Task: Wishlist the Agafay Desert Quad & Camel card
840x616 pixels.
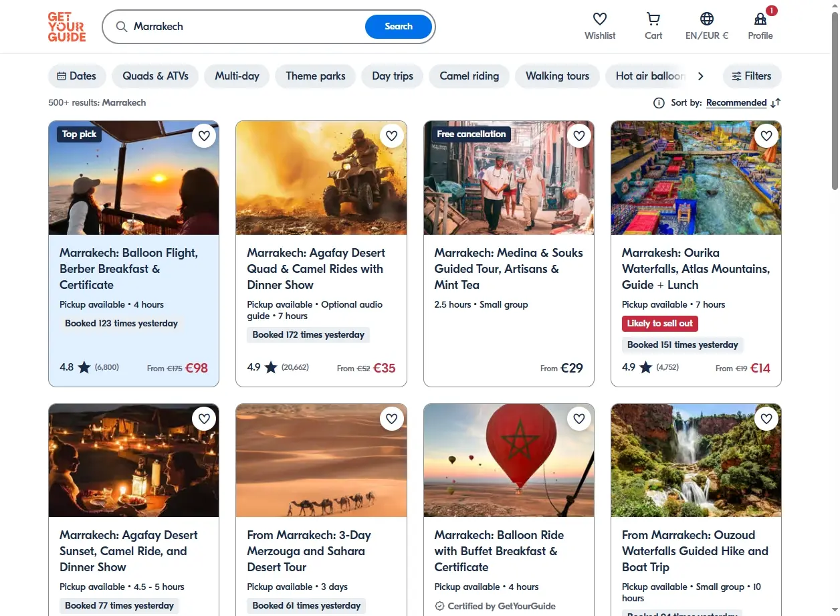Action: (x=391, y=136)
